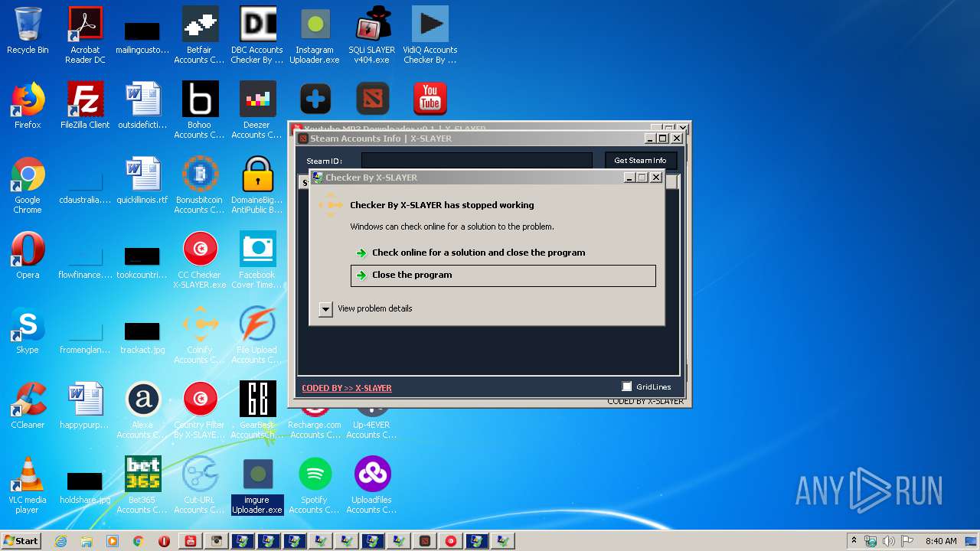Viewport: 980px width, 551px height.
Task: Launch SQLi SLAYER v404.exe
Action: [372, 35]
